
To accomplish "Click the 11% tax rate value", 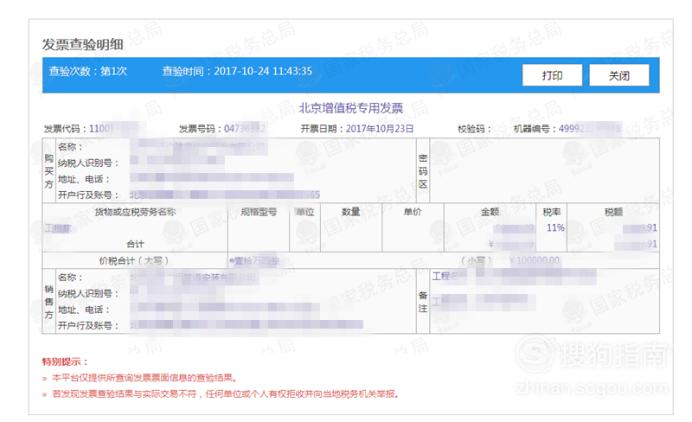I will 555,228.
